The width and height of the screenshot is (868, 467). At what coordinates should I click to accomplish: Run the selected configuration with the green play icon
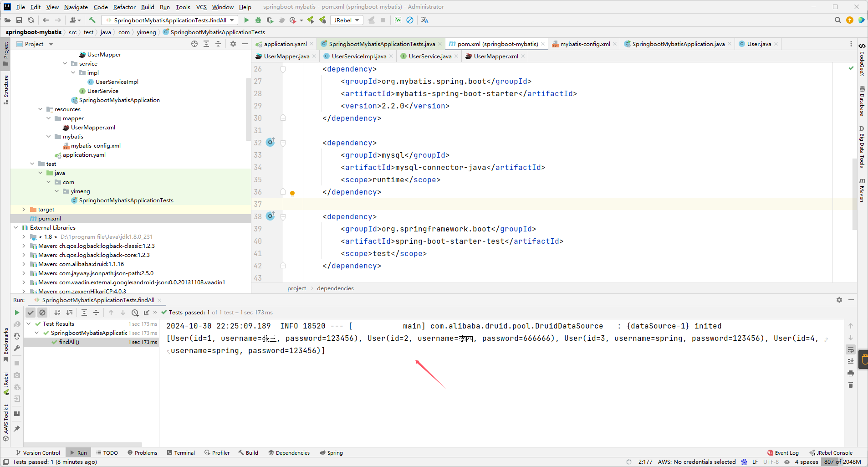click(246, 20)
